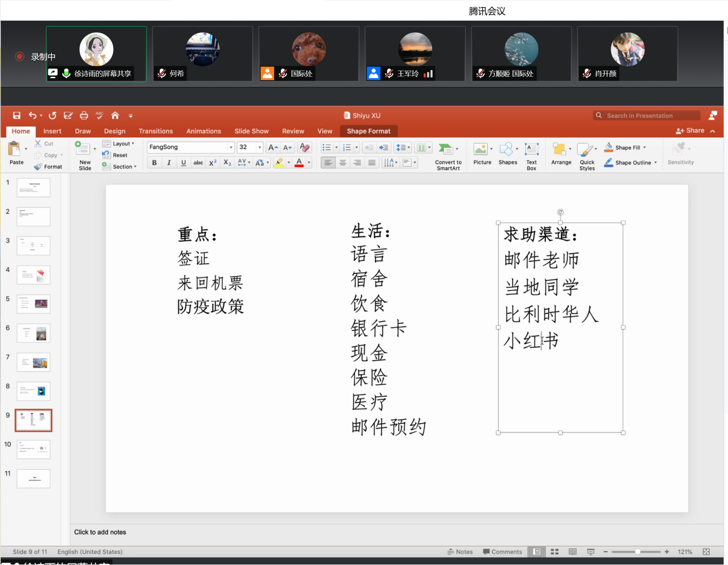Click the Print icon in quick toolbar
The width and height of the screenshot is (728, 565).
click(84, 115)
